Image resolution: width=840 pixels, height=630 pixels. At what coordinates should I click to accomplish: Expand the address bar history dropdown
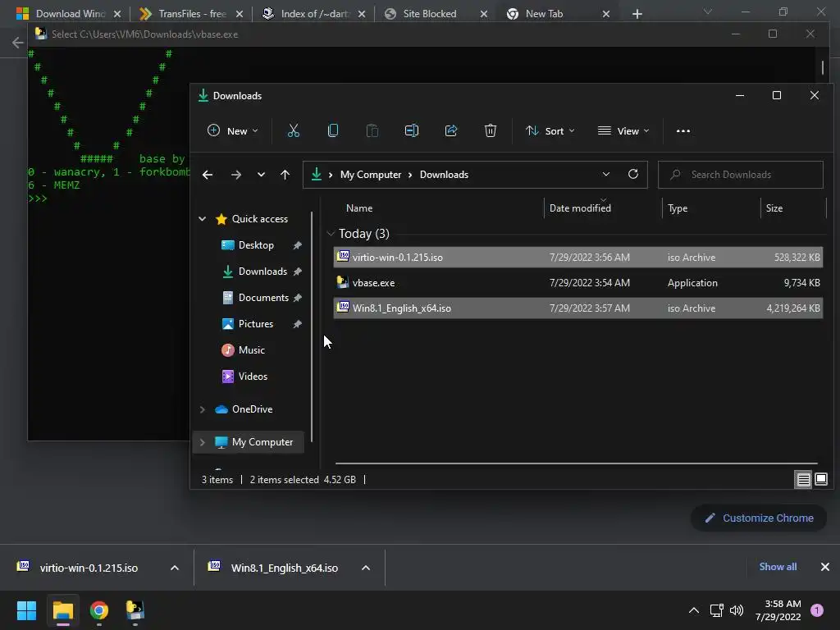(606, 174)
